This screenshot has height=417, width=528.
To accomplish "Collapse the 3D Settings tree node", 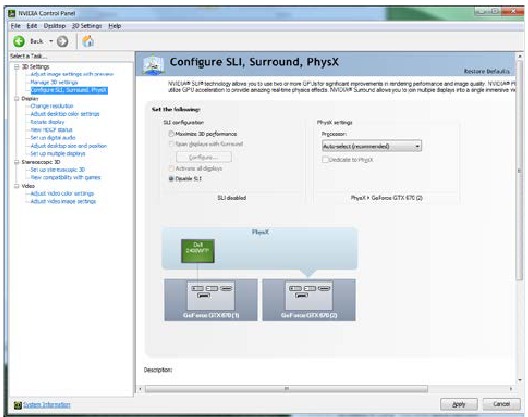I will (x=16, y=67).
